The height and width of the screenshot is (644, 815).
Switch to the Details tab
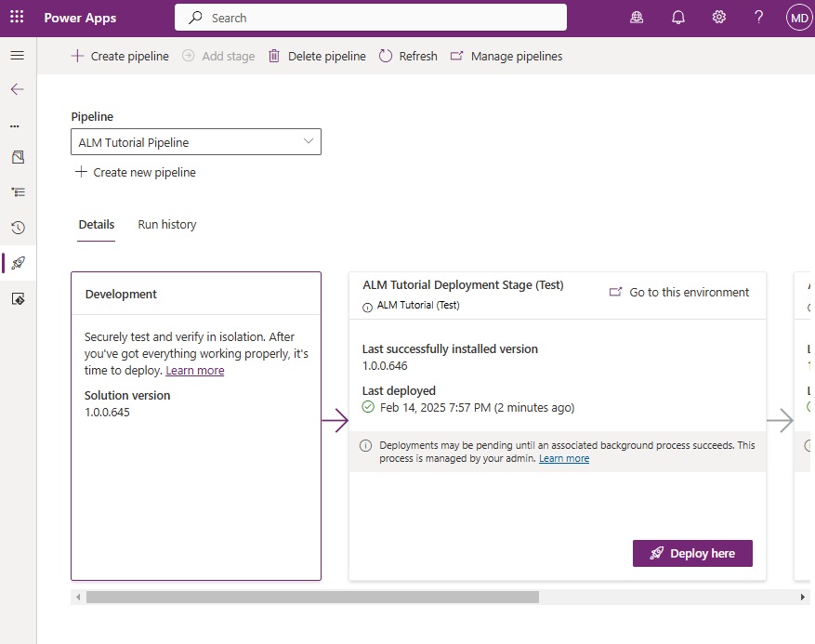96,225
